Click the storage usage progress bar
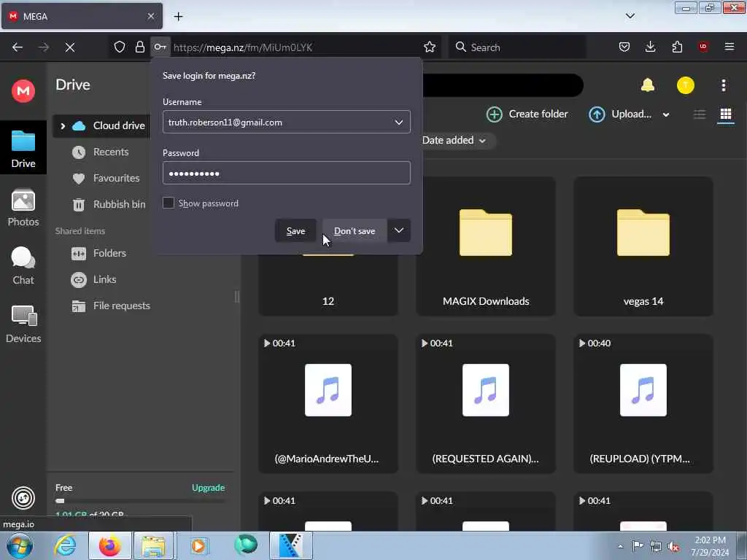 (141, 501)
